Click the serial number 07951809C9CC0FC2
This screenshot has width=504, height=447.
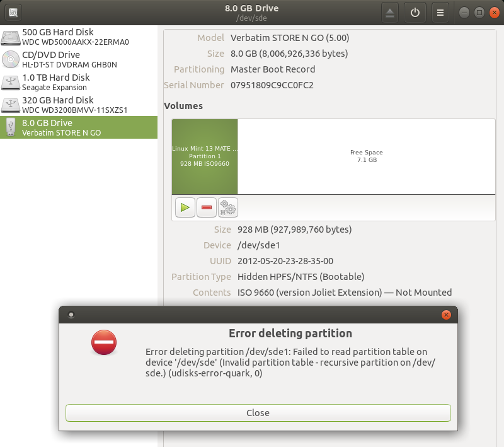[x=272, y=85]
